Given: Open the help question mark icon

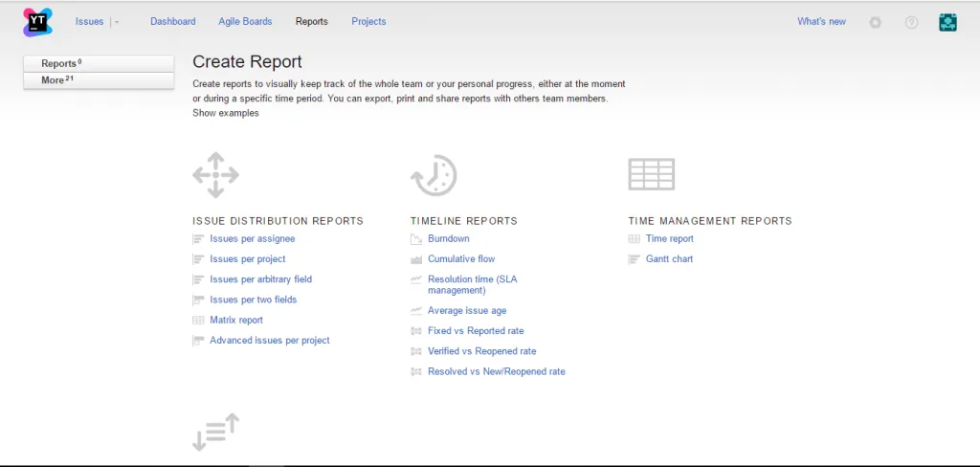Looking at the screenshot, I should pos(911,23).
